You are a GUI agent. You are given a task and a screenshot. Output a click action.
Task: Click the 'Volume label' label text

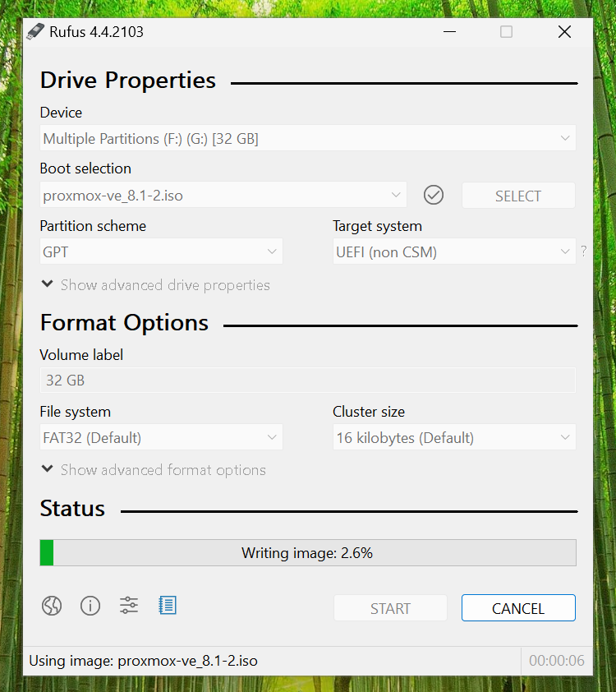pos(81,355)
